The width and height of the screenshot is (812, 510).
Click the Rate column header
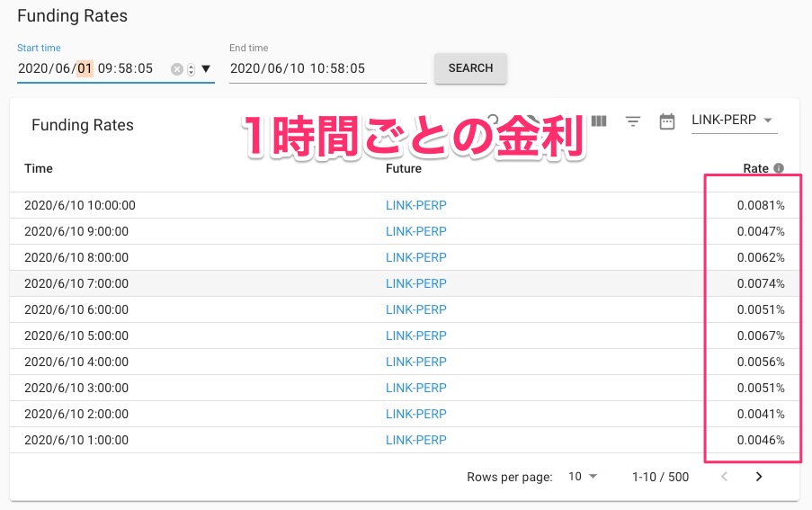pyautogui.click(x=755, y=168)
